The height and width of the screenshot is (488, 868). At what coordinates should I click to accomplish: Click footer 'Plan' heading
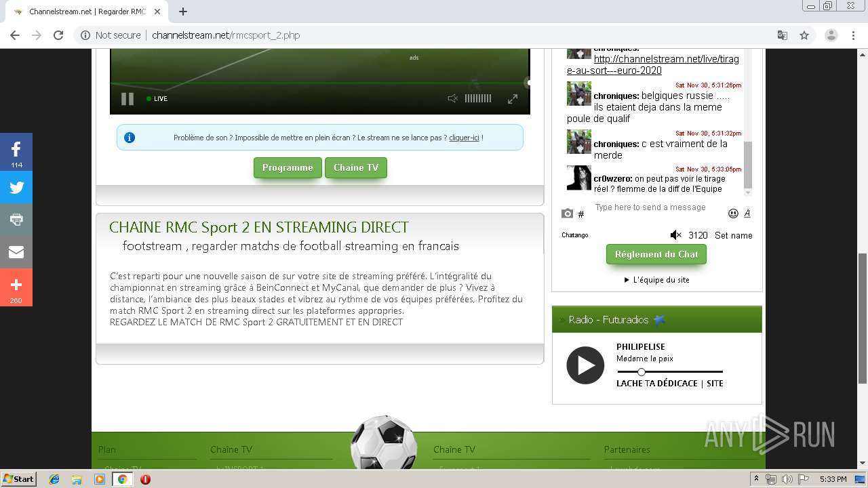coord(107,449)
